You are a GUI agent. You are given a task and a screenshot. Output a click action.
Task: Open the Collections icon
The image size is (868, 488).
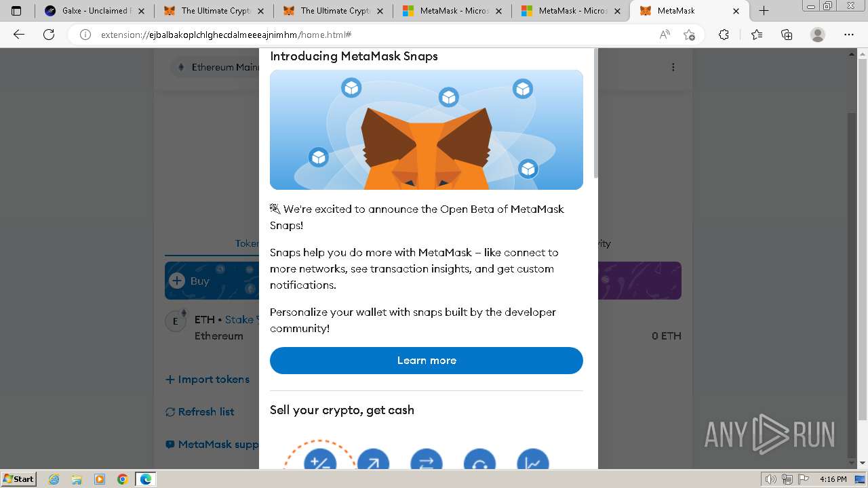pyautogui.click(x=787, y=35)
